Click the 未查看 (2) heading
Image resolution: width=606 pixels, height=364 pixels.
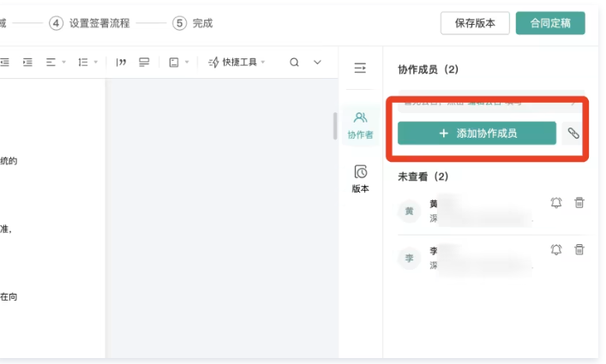click(x=423, y=176)
